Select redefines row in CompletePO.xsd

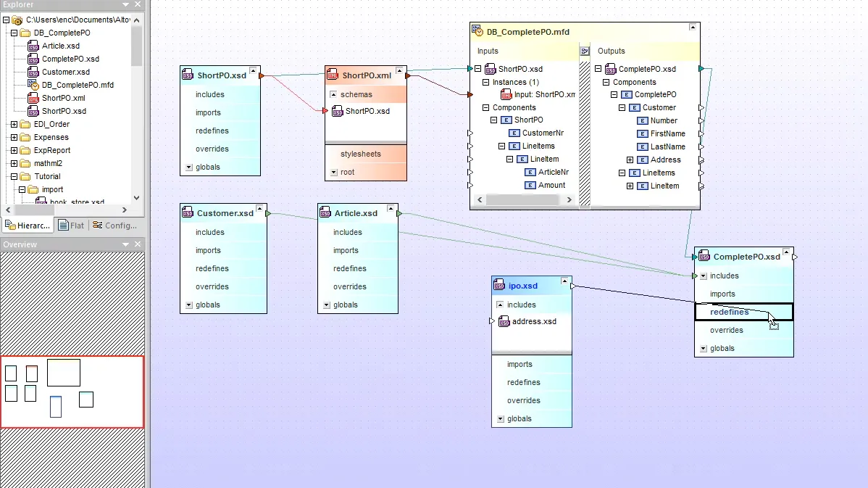point(744,312)
